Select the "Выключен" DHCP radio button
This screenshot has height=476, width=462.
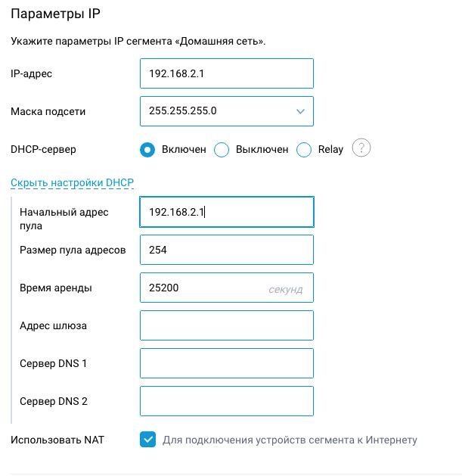(x=222, y=150)
